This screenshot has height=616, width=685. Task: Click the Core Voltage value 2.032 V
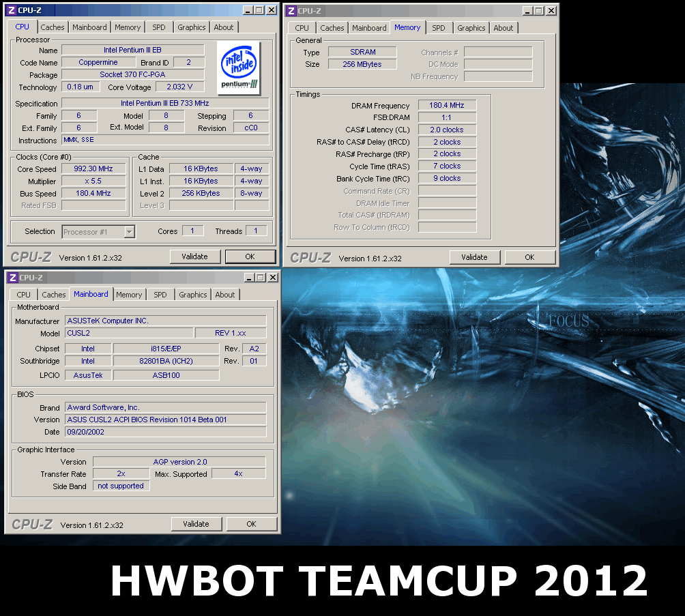tap(179, 87)
